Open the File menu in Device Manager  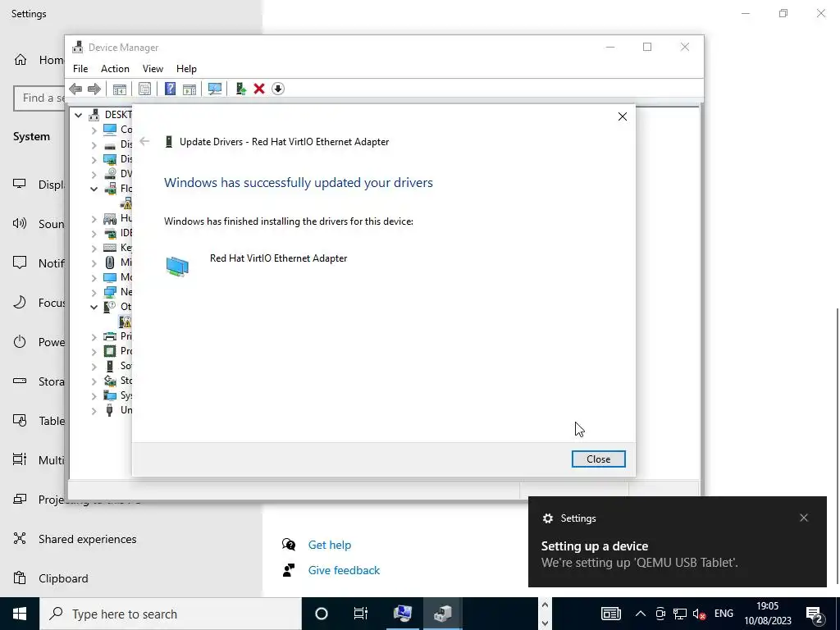pyautogui.click(x=80, y=69)
